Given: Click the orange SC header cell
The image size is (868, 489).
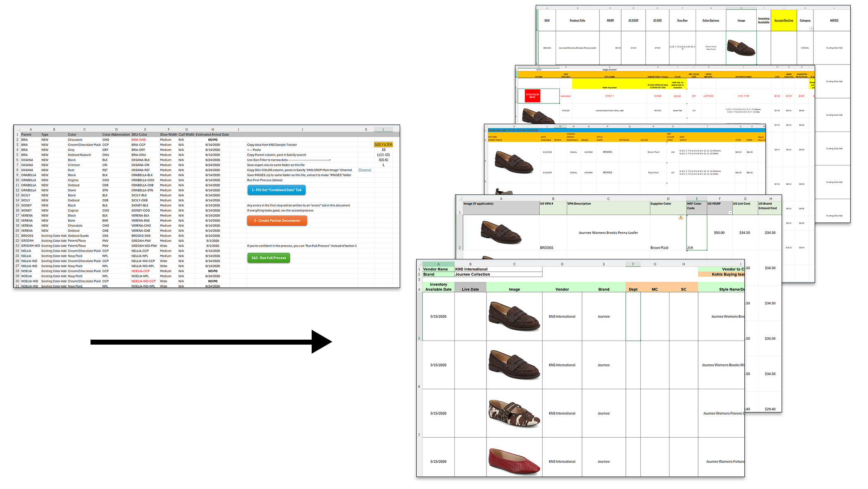Looking at the screenshot, I should click(x=684, y=287).
